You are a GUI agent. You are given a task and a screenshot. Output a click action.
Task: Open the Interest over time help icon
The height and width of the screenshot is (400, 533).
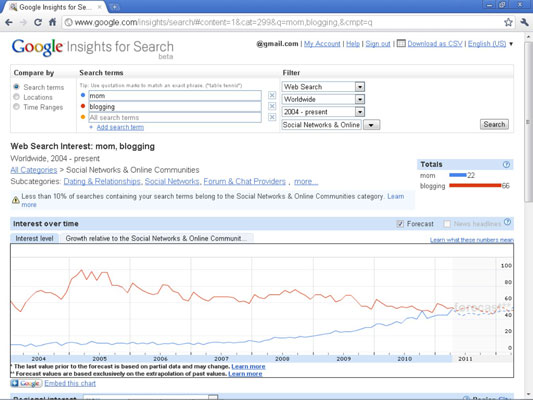(x=507, y=222)
